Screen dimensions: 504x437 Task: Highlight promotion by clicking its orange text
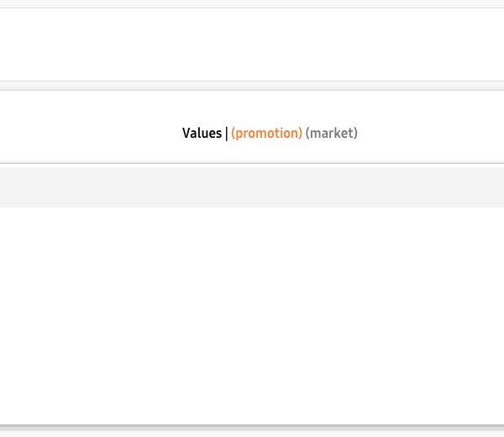click(266, 133)
